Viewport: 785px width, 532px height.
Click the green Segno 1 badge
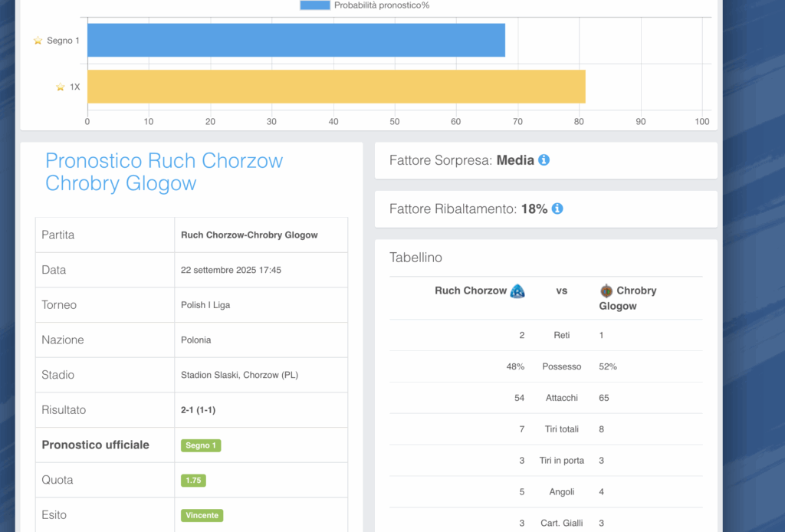coord(201,445)
